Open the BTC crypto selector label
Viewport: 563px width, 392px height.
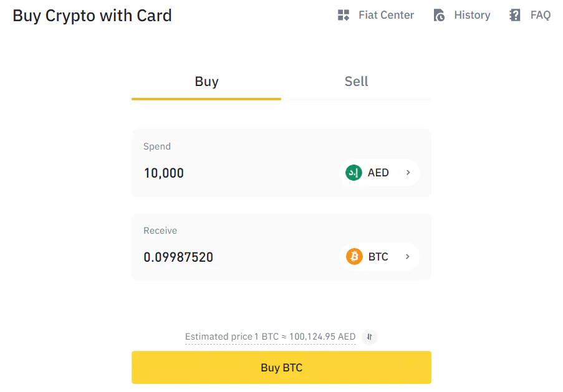378,257
